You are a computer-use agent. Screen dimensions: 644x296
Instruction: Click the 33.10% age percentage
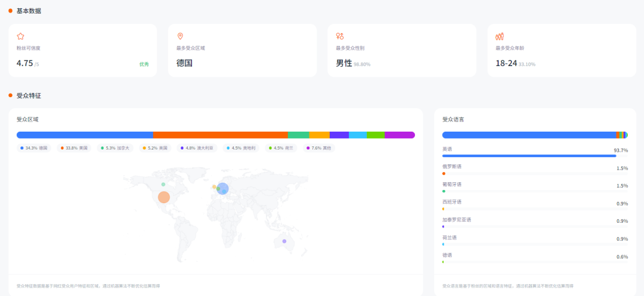click(x=527, y=64)
